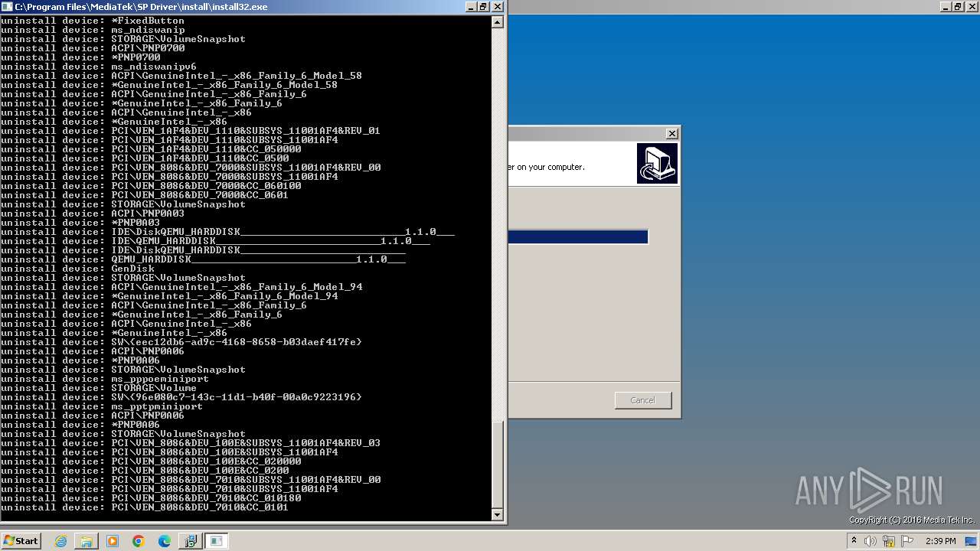The height and width of the screenshot is (551, 980).
Task: Open the Action Center flag icon
Action: click(907, 541)
